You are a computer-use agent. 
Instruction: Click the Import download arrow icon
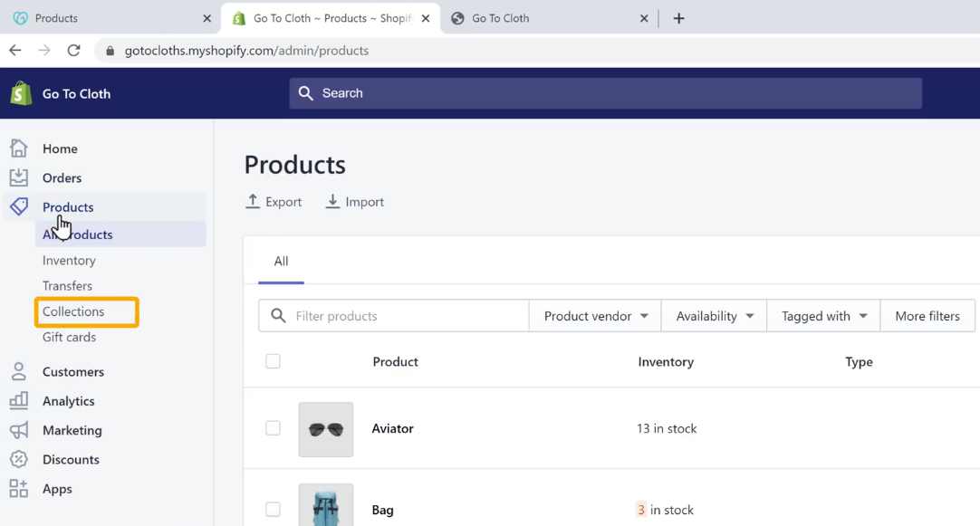click(x=332, y=201)
